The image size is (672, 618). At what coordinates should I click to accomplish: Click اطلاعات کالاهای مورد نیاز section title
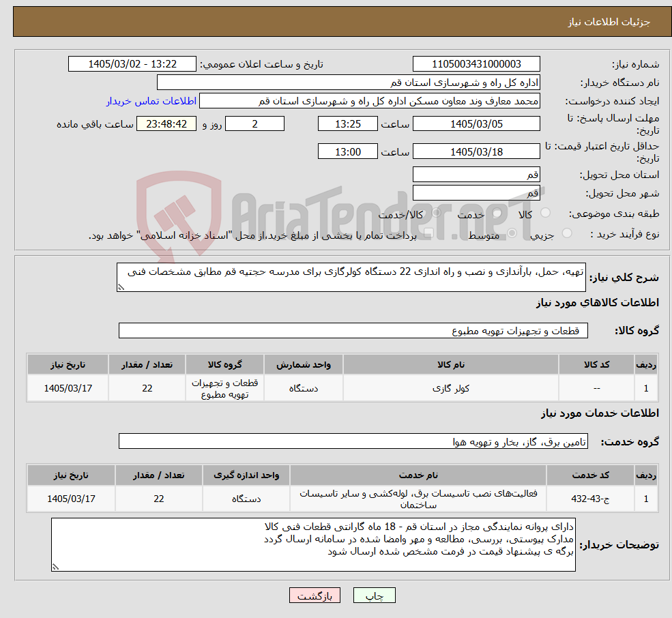tap(597, 303)
